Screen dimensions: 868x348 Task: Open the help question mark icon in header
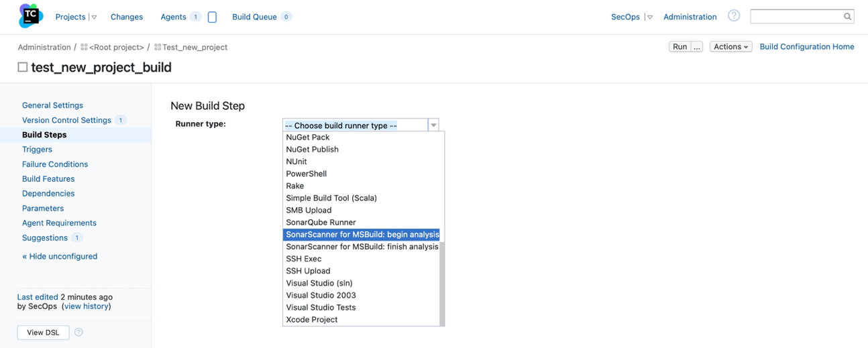coord(734,15)
